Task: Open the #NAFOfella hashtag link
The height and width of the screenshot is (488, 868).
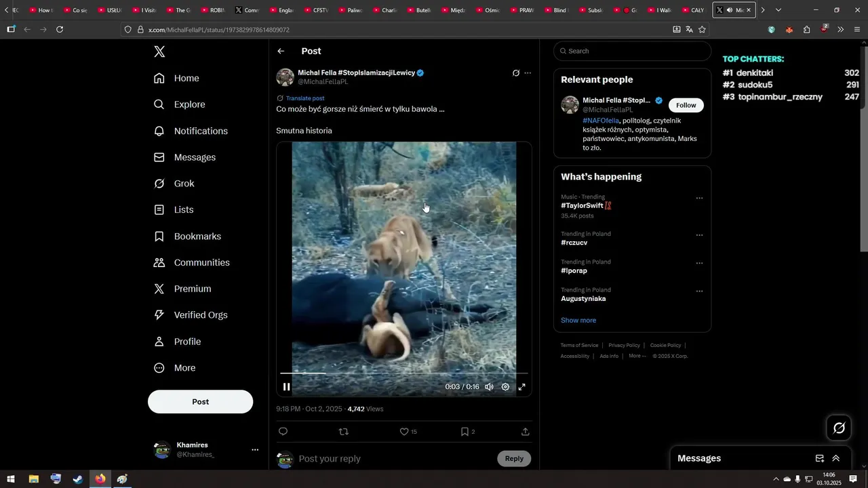Action: tap(601, 121)
